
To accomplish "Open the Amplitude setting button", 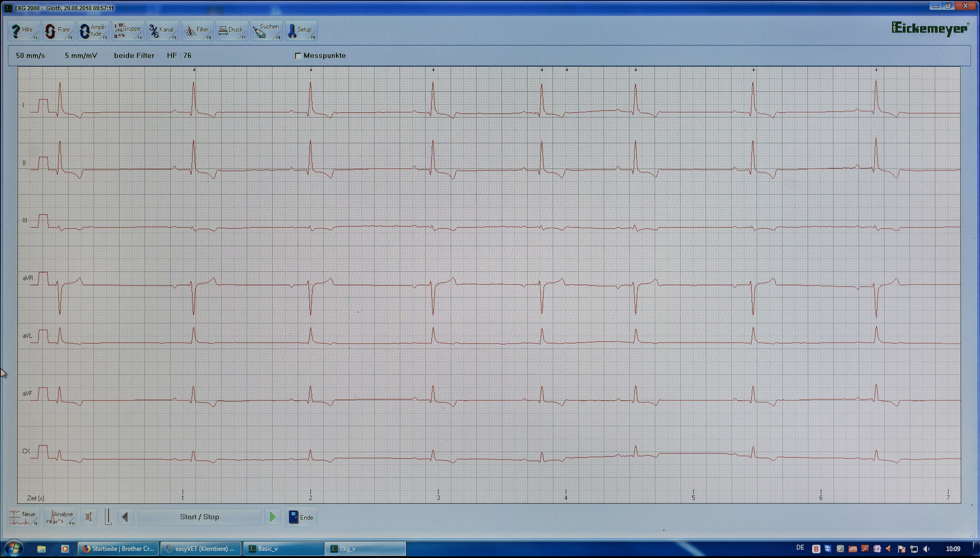I will coord(93,31).
